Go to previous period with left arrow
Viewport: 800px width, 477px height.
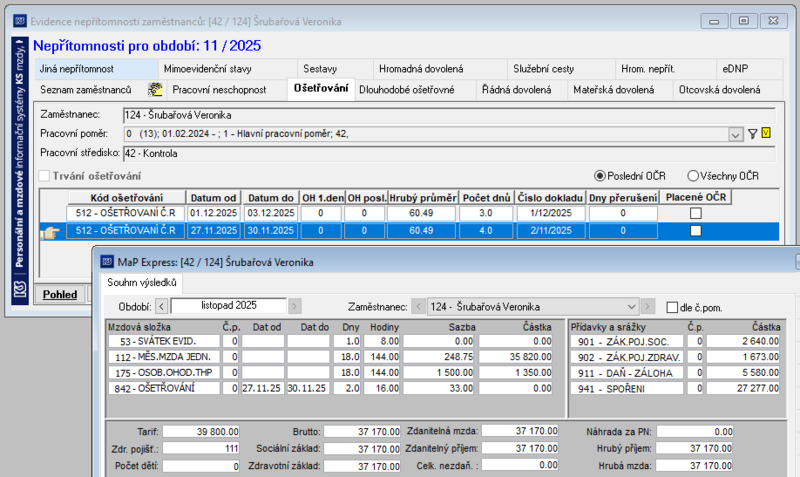coord(161,307)
